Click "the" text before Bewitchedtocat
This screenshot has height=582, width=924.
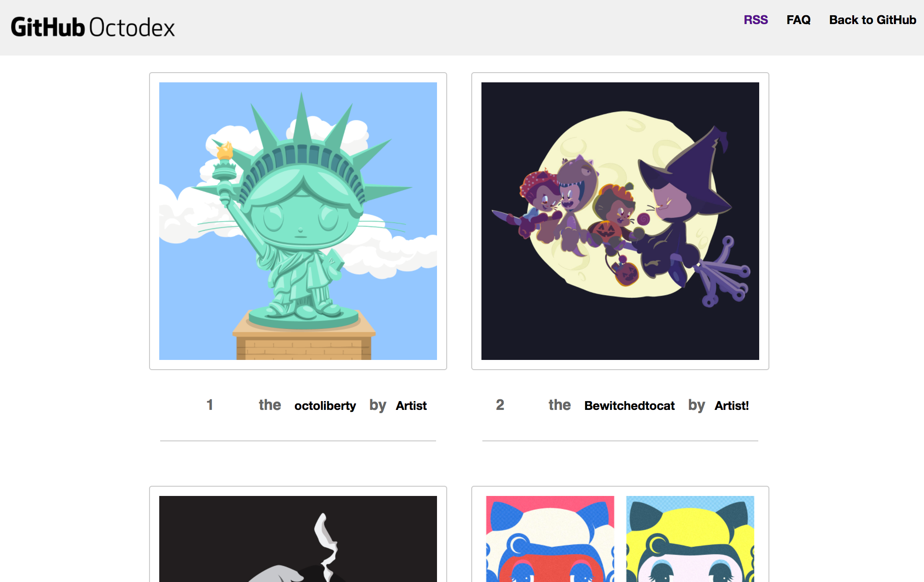point(560,405)
